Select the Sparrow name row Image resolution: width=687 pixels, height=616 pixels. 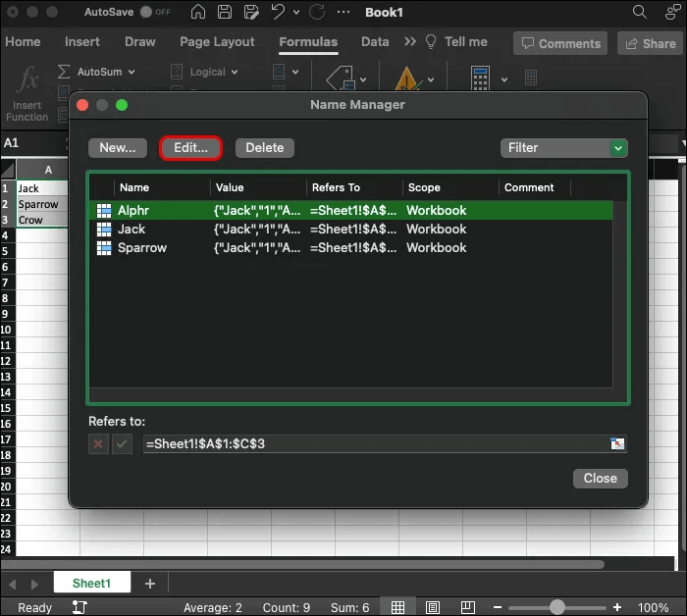click(142, 248)
